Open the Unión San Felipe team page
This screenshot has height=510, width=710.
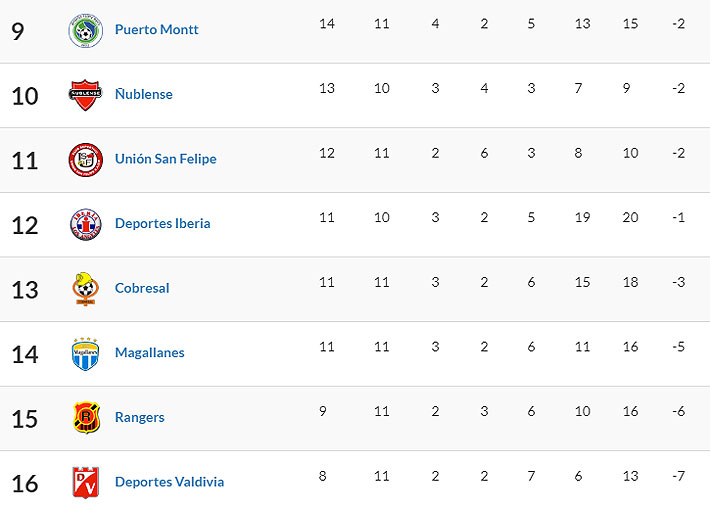[x=165, y=159]
